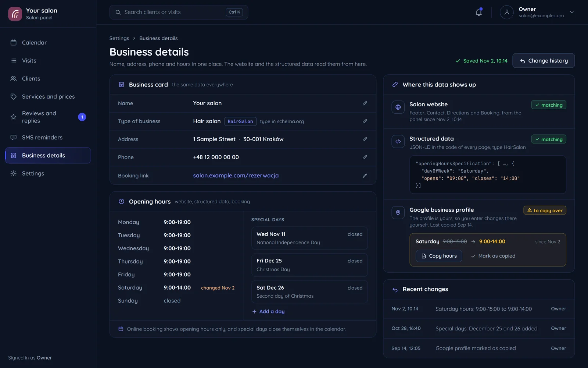
Task: Click the Settings breadcrumb link
Action: 119,38
